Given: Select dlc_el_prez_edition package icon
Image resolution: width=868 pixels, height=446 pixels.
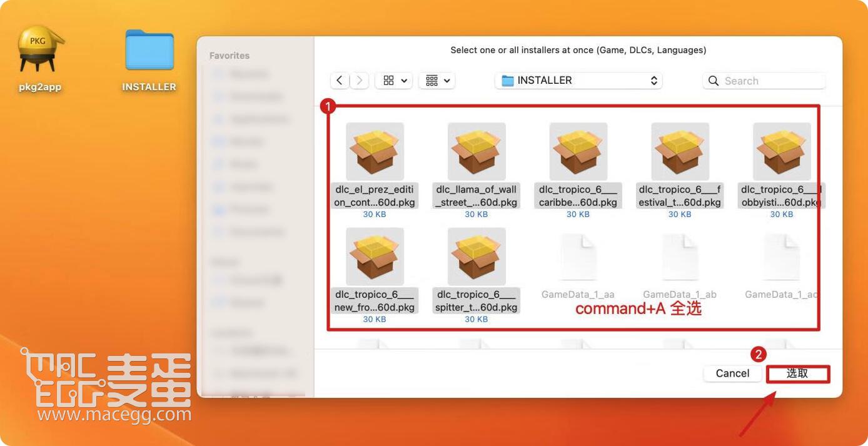Looking at the screenshot, I should [x=375, y=151].
